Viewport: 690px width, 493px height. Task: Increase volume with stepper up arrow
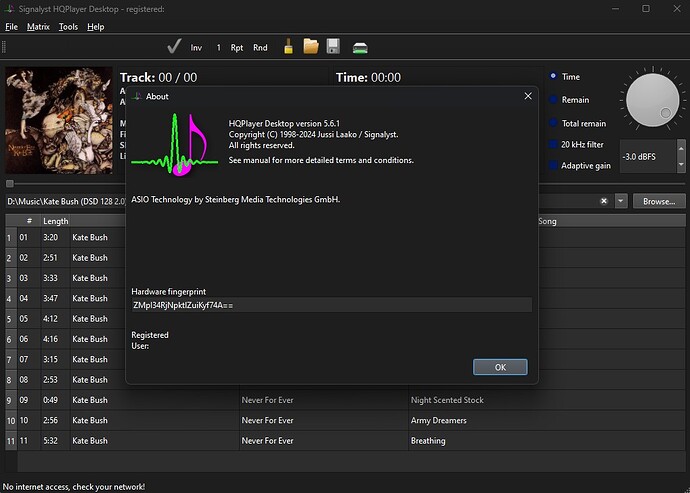click(x=681, y=149)
